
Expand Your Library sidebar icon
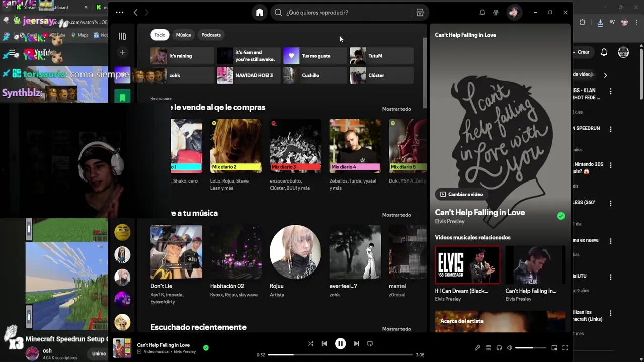pos(122,36)
